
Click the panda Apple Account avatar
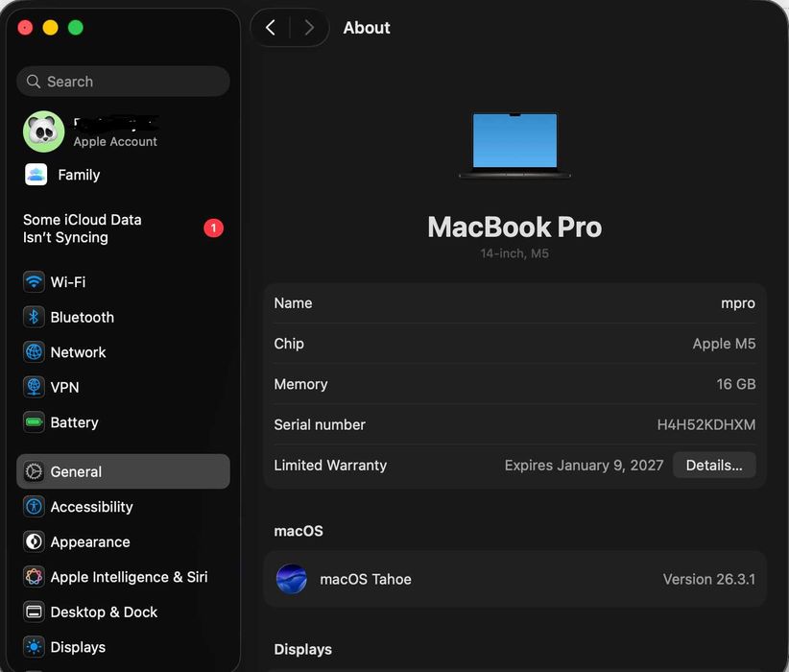pyautogui.click(x=44, y=132)
